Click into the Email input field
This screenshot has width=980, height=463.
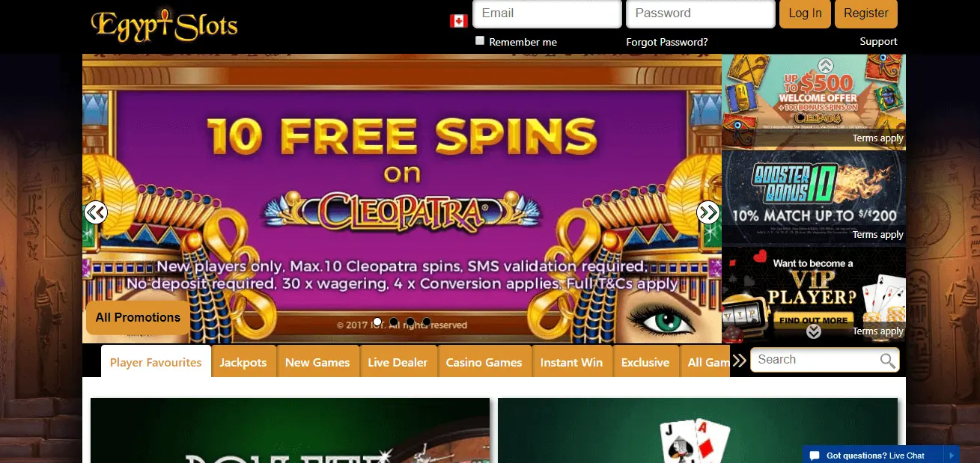pos(547,13)
